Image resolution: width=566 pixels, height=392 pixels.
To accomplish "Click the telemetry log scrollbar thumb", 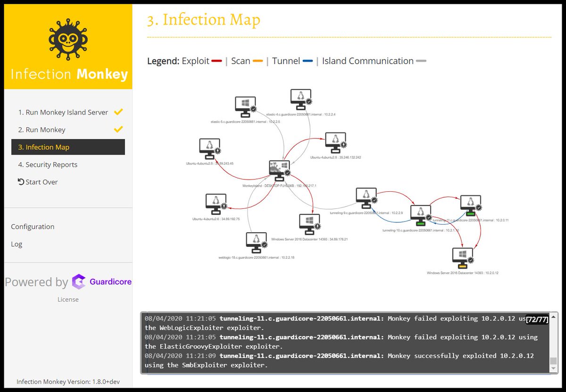I will tap(553, 361).
